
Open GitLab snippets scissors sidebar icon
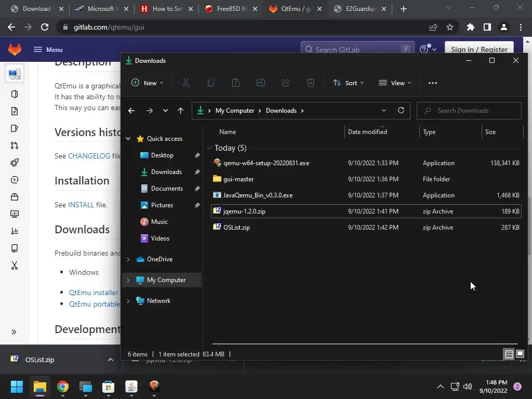pyautogui.click(x=14, y=265)
